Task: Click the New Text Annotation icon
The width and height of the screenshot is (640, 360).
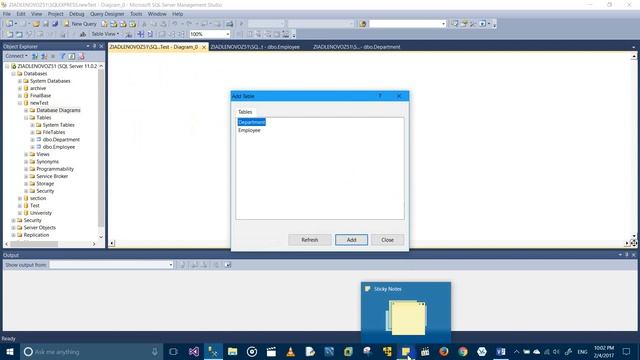Action: coord(82,34)
